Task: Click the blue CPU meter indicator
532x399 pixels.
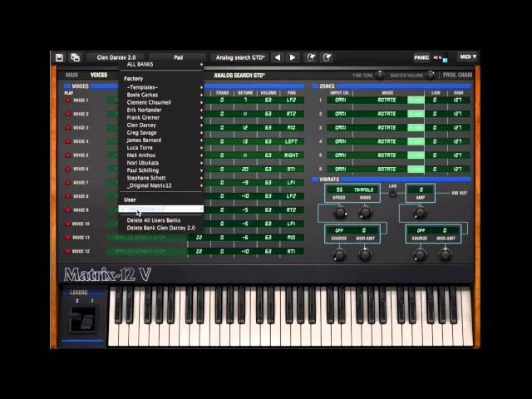Action: (446, 61)
